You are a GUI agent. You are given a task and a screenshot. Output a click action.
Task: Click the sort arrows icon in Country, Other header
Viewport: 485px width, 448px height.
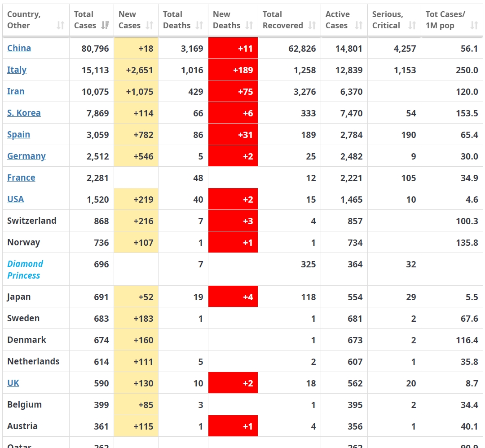61,26
